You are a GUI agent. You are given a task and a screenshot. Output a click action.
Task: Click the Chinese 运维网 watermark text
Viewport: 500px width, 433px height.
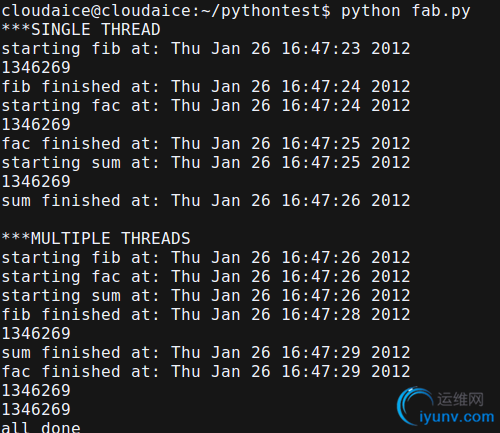coord(460,399)
